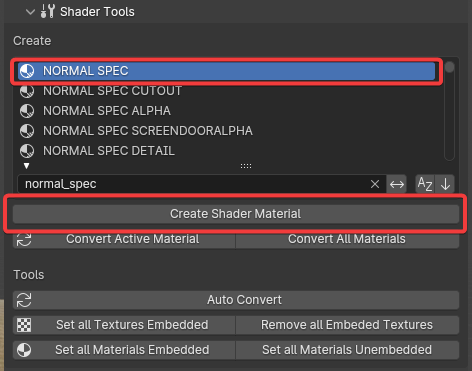This screenshot has width=472, height=371.
Task: Clear the normal_spec filter with X
Action: 375,184
